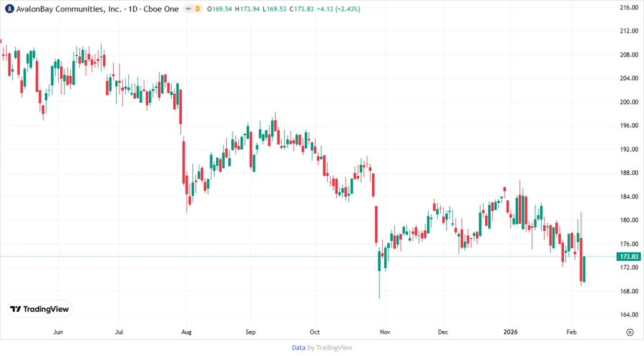Image resolution: width=644 pixels, height=356 pixels.
Task: Click the 184.00 price axis label
Action: point(629,197)
